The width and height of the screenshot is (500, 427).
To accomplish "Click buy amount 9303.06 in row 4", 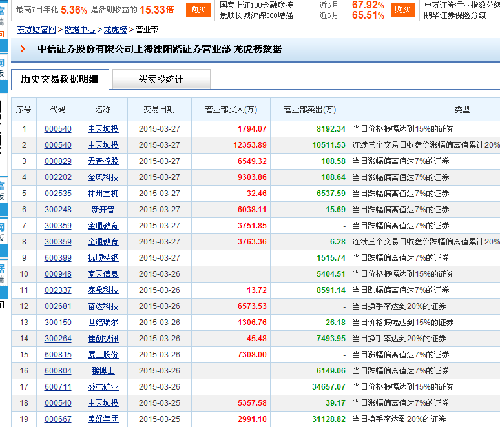I will pyautogui.click(x=252, y=177).
